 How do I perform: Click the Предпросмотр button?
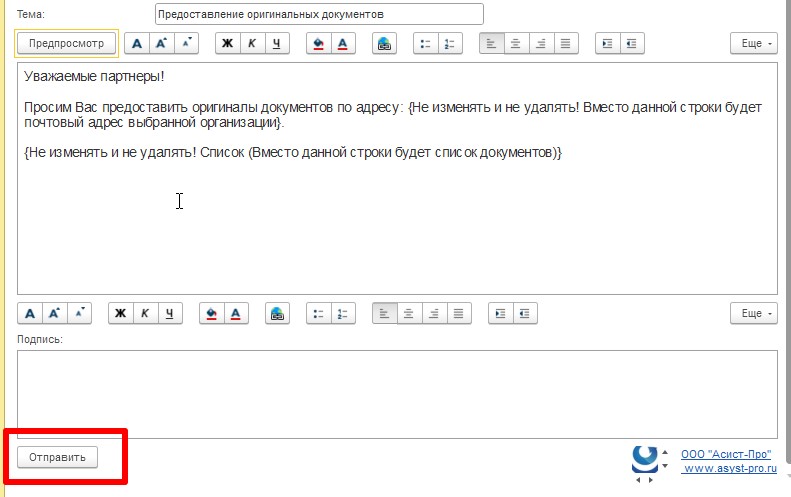tap(67, 43)
